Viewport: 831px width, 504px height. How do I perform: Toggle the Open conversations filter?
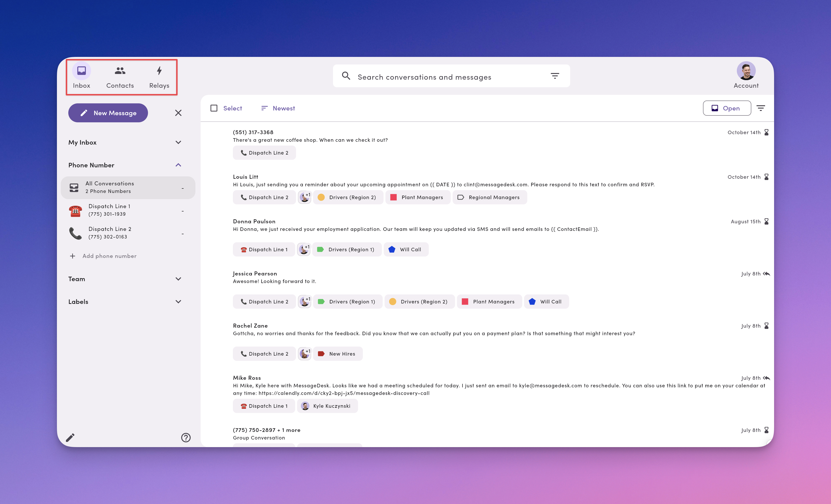[727, 108]
